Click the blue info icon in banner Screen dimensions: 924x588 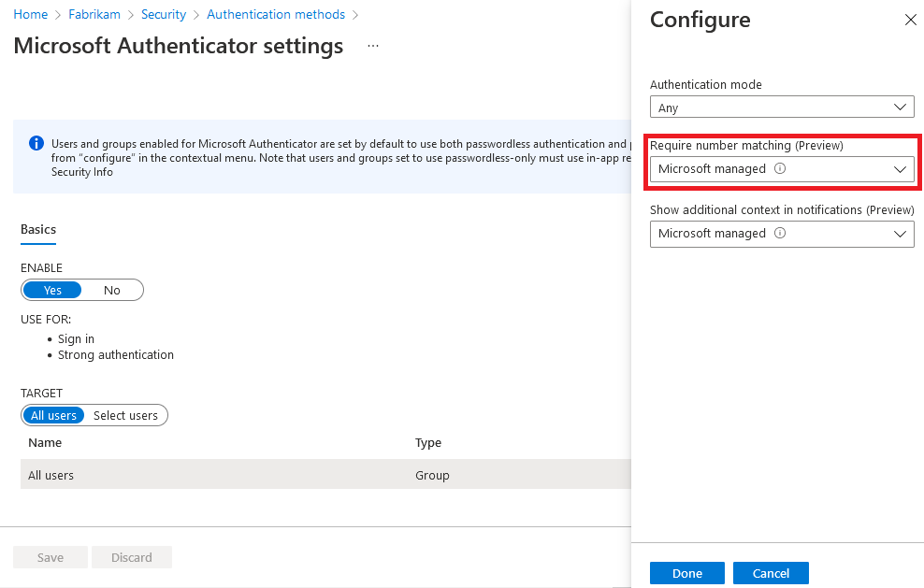[x=36, y=143]
